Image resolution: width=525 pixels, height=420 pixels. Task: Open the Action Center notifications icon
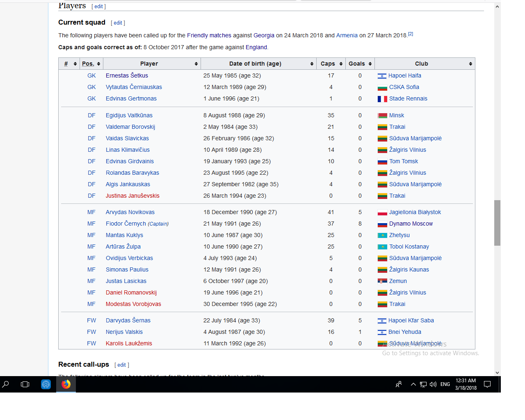pyautogui.click(x=487, y=384)
